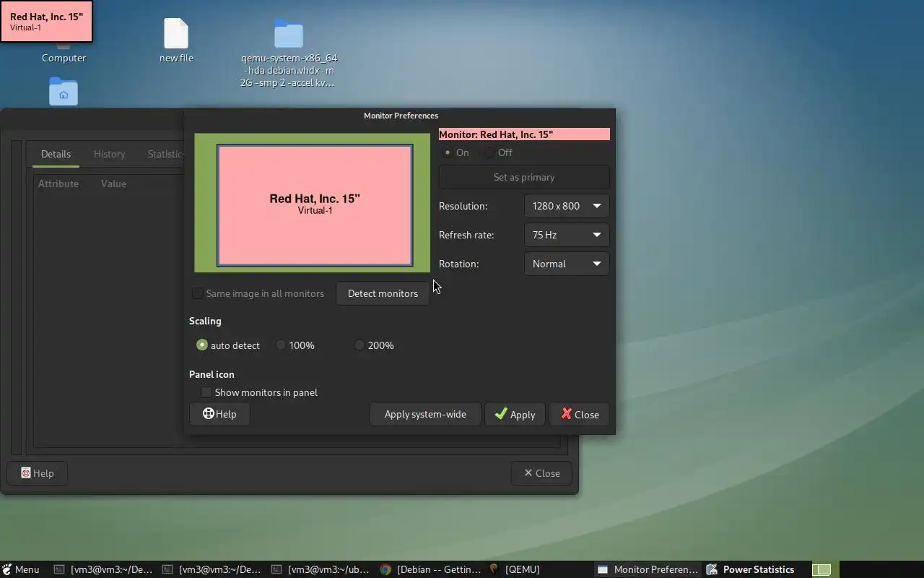Switch to History tab in Power Statistics
The width and height of the screenshot is (924, 578).
[x=109, y=154]
